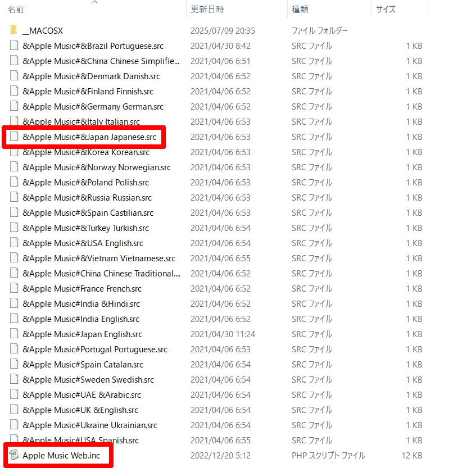Select the __MACOSX folder icon
The height and width of the screenshot is (472, 476).
click(x=13, y=30)
